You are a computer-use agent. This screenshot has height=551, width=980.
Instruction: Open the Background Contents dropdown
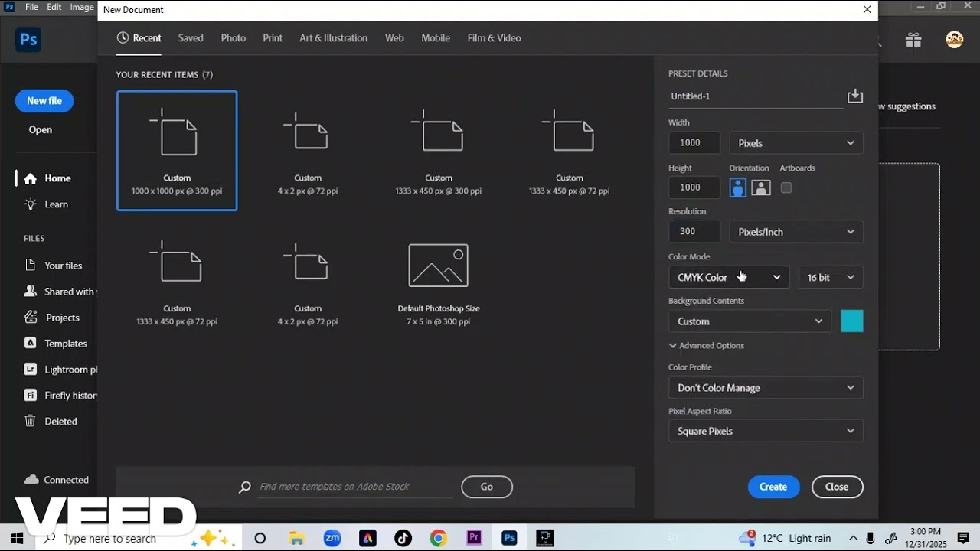(x=750, y=321)
